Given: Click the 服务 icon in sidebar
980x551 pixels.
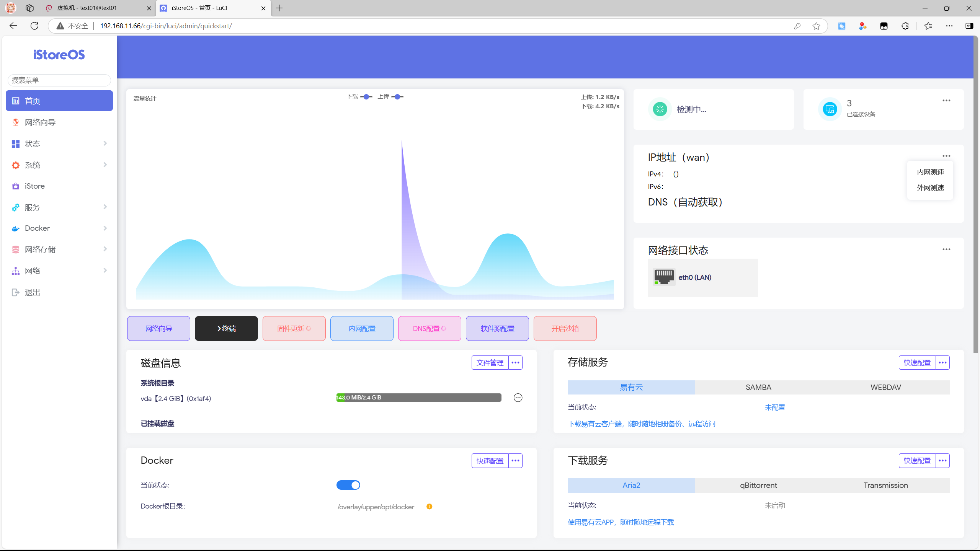Looking at the screenshot, I should tap(16, 207).
